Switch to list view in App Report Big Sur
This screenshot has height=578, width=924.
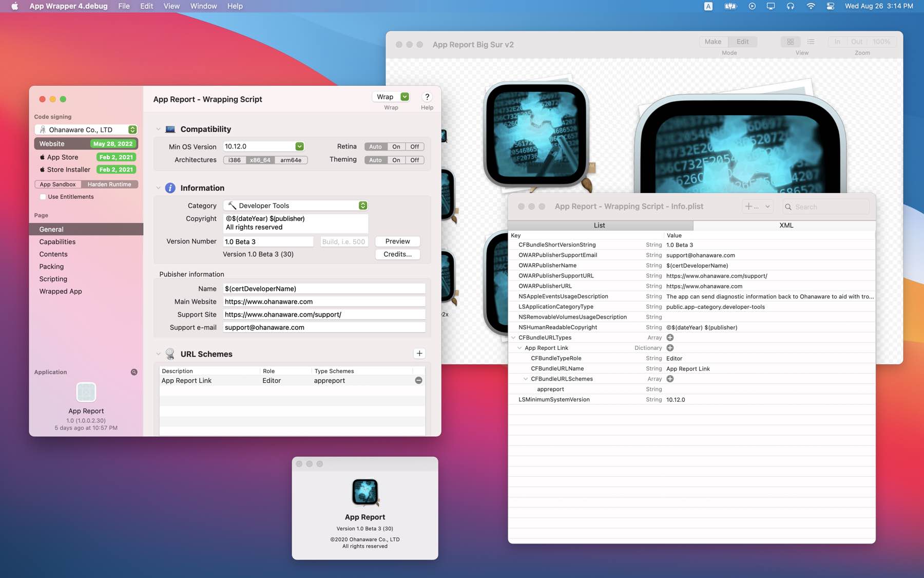(811, 42)
